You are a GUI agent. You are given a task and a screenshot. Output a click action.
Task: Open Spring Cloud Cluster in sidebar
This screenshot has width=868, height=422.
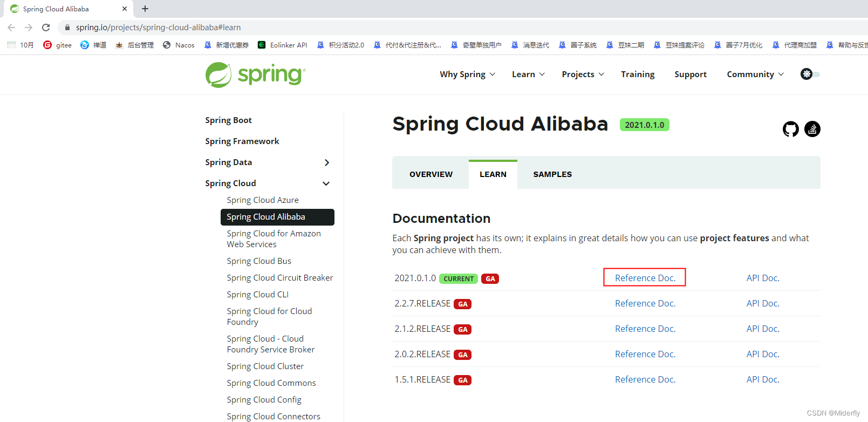coord(265,366)
